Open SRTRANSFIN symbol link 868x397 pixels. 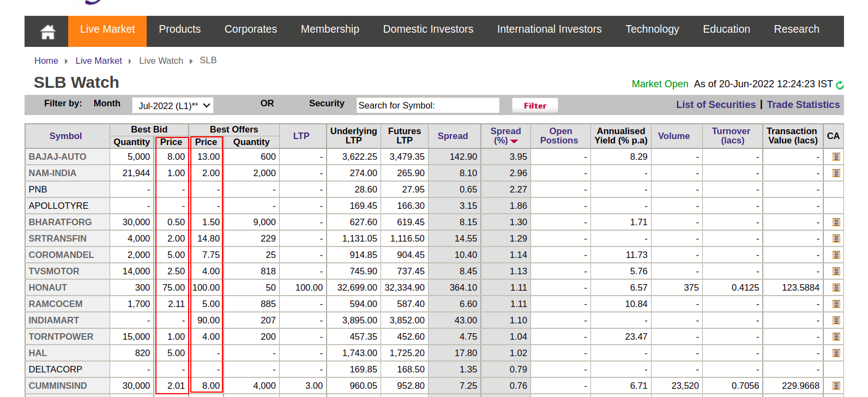click(x=57, y=239)
